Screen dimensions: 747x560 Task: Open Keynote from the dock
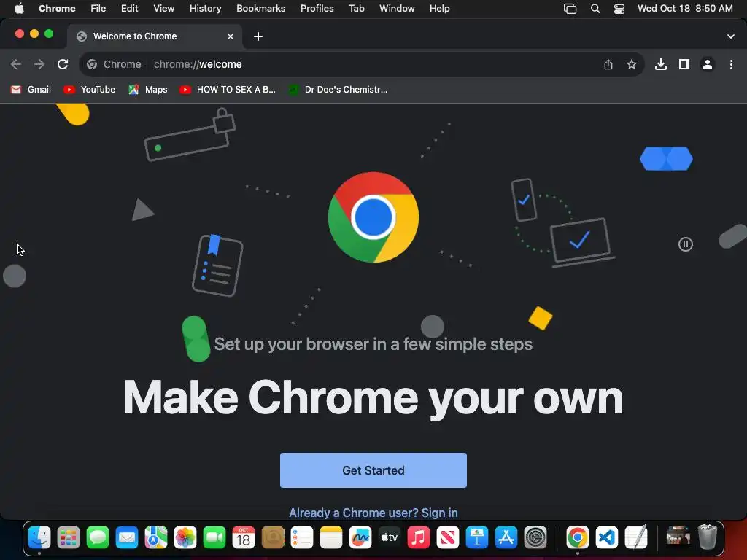pos(477,538)
